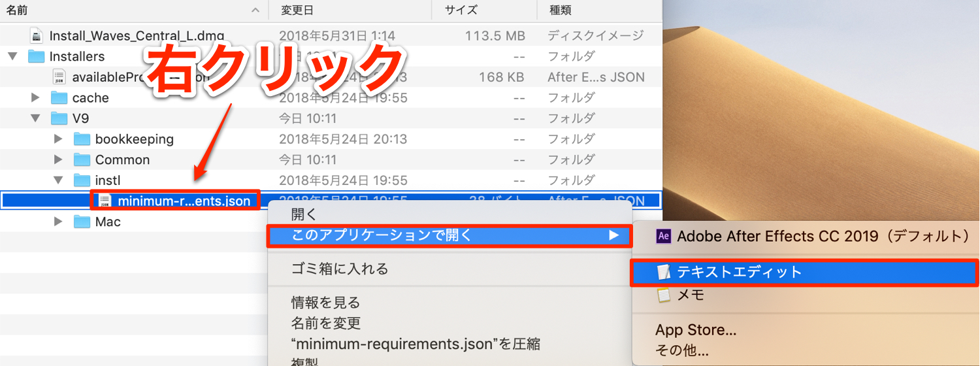Expand the bookkeeping folder triangle
980x366 pixels.
pyautogui.click(x=59, y=139)
